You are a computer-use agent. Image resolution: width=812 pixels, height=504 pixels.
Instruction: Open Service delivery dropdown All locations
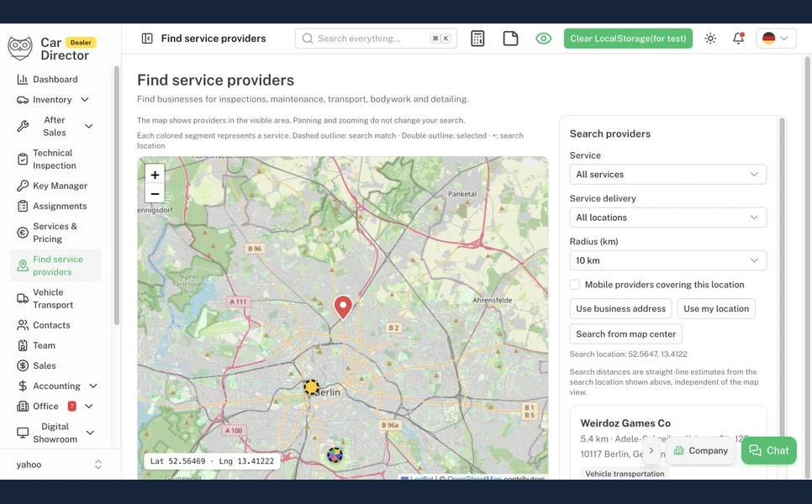coord(667,218)
